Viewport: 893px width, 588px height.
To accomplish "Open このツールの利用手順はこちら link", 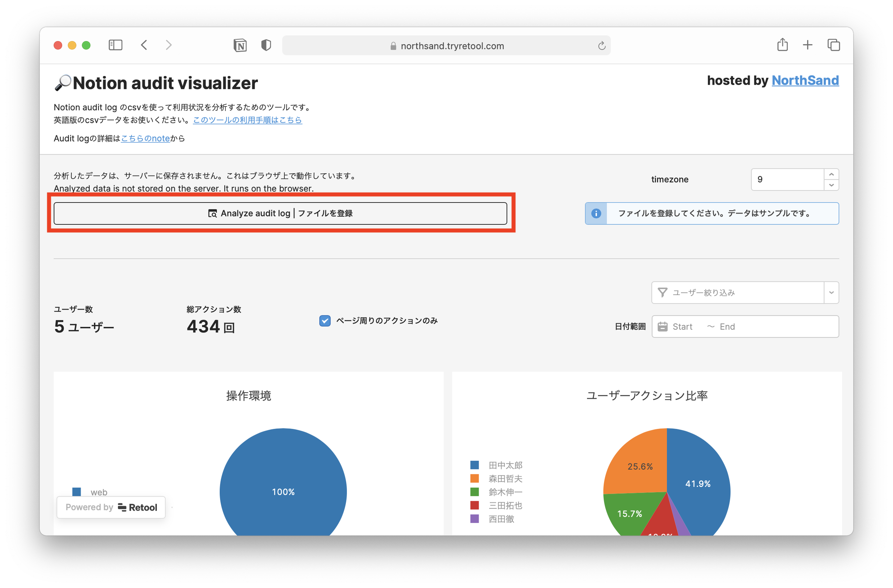I will (247, 120).
